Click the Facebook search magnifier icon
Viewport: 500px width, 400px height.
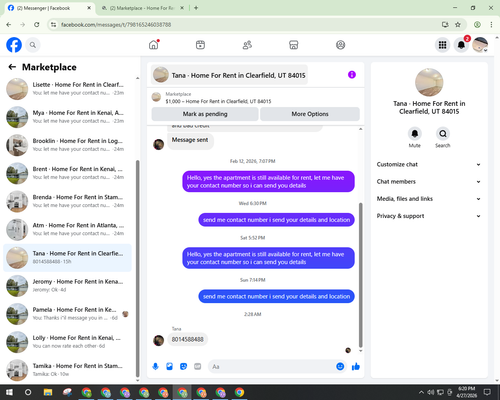coord(33,45)
